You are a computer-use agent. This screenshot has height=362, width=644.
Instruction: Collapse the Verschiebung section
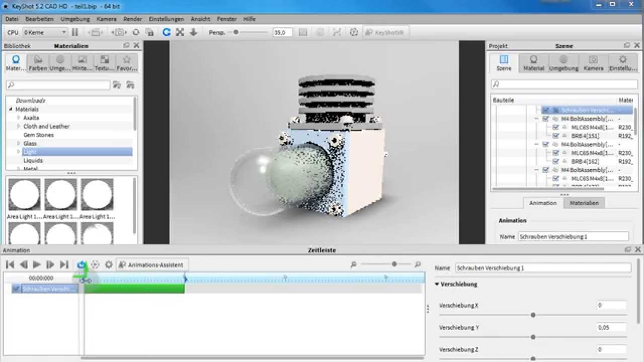[x=437, y=284]
